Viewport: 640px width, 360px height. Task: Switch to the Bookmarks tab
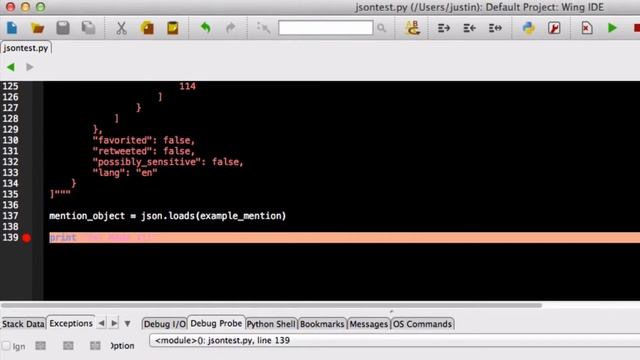[322, 324]
